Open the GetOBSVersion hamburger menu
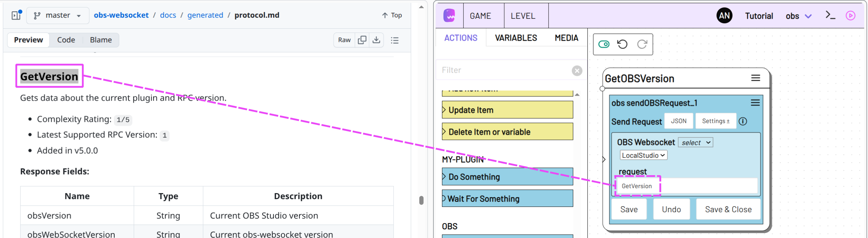Screen dimensions: 868x238 755,78
